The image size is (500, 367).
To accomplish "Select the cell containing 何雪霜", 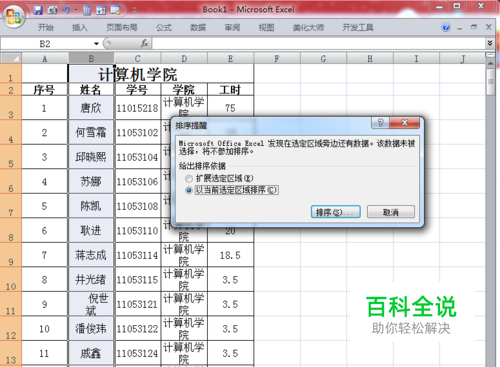I will point(91,132).
